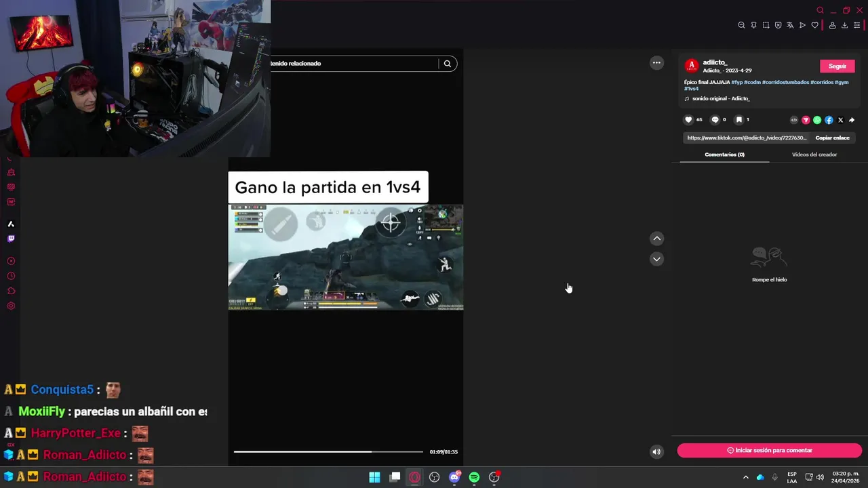
Task: Click the paused video frame
Action: click(346, 258)
